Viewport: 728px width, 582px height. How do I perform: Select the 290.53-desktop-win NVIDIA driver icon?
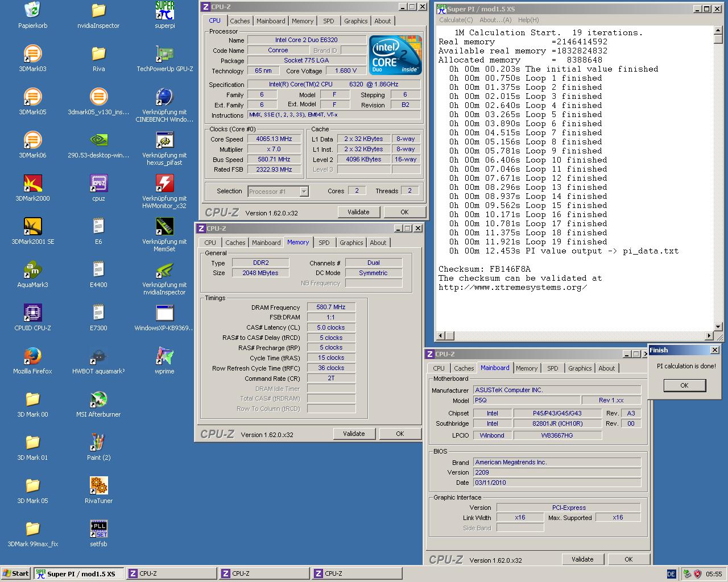[98, 140]
